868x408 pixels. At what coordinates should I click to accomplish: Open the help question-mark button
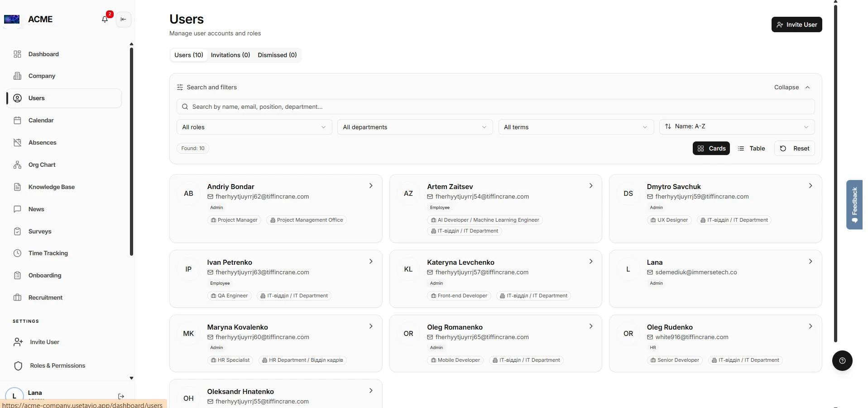(842, 361)
